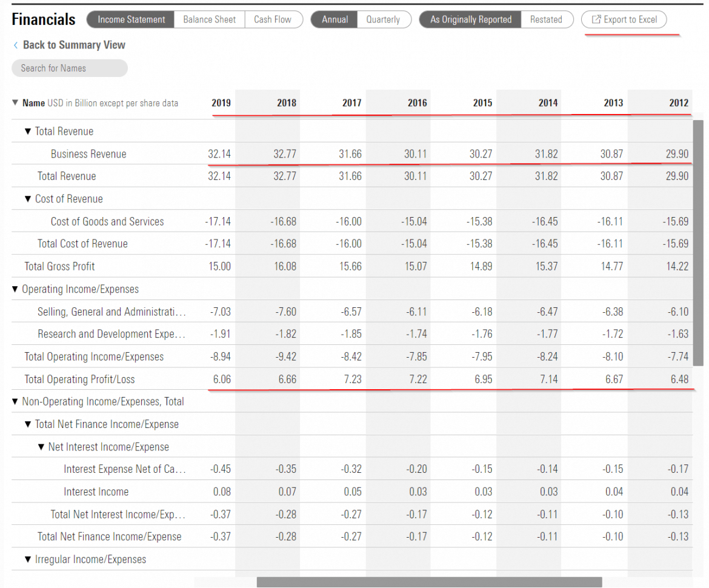This screenshot has height=588, width=709.
Task: Toggle view to Quarterly data
Action: click(x=384, y=19)
